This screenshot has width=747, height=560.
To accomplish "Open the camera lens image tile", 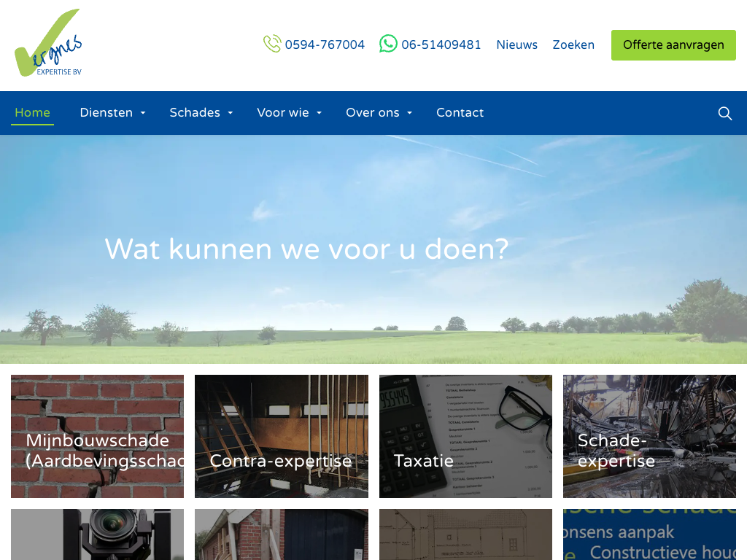I will click(x=97, y=534).
